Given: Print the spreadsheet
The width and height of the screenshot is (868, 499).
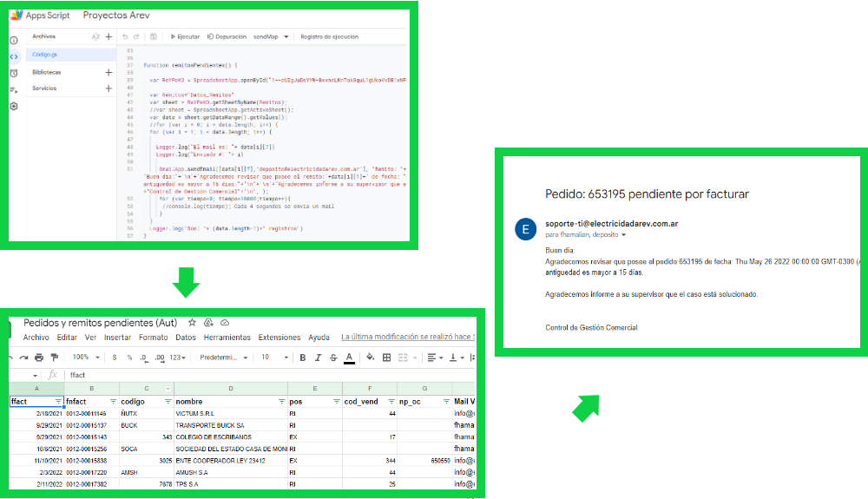Looking at the screenshot, I should pyautogui.click(x=39, y=358).
